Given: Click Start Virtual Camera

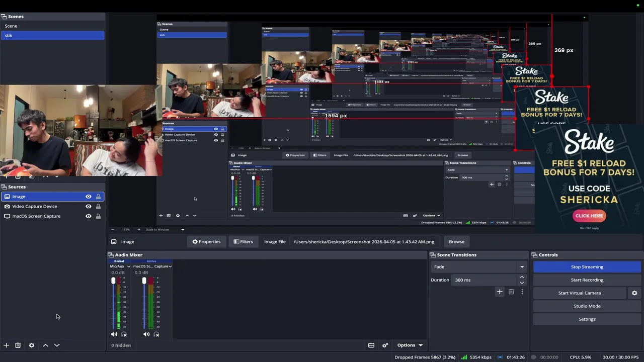Looking at the screenshot, I should [580, 293].
